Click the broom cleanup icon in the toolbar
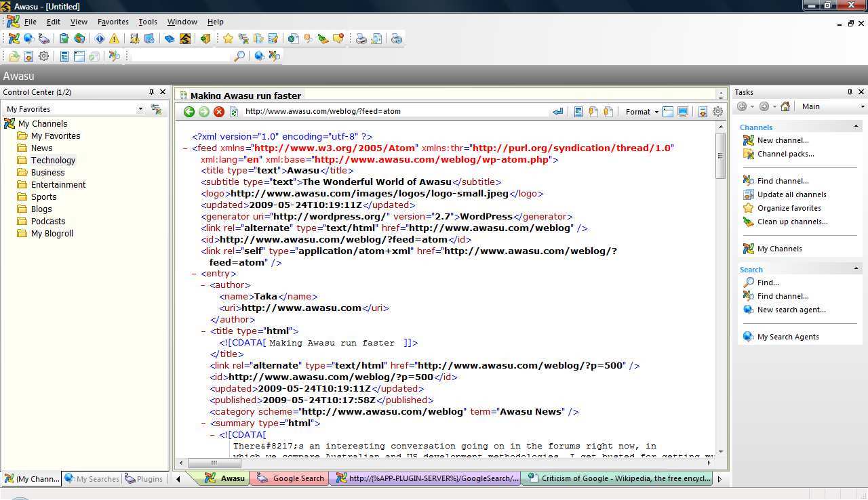Viewport: 868px width, 500px height. [x=323, y=39]
